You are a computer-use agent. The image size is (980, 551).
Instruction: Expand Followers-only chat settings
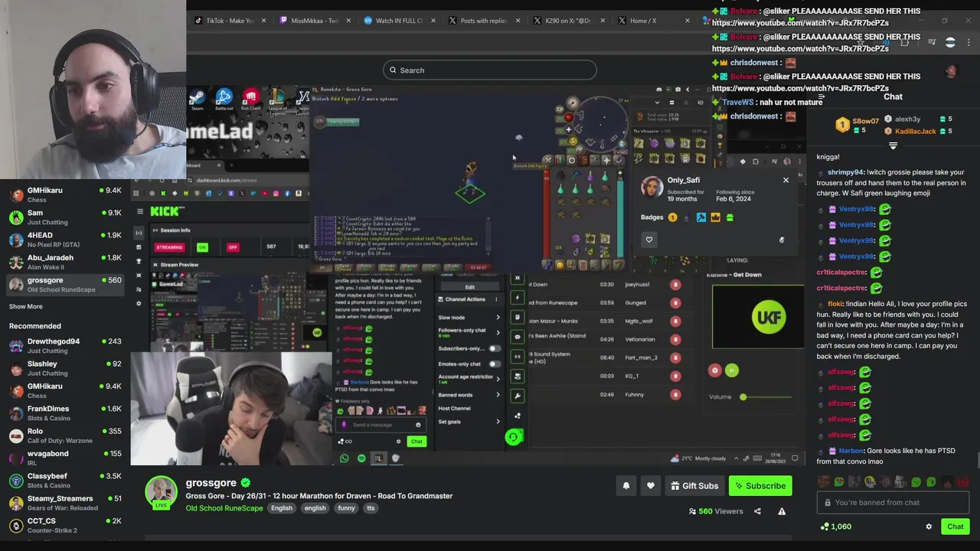(469, 331)
